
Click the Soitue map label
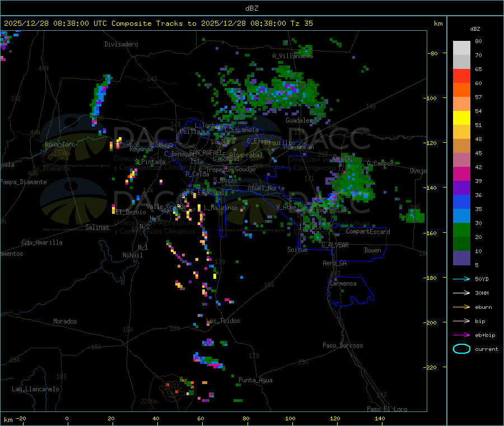[x=297, y=250]
